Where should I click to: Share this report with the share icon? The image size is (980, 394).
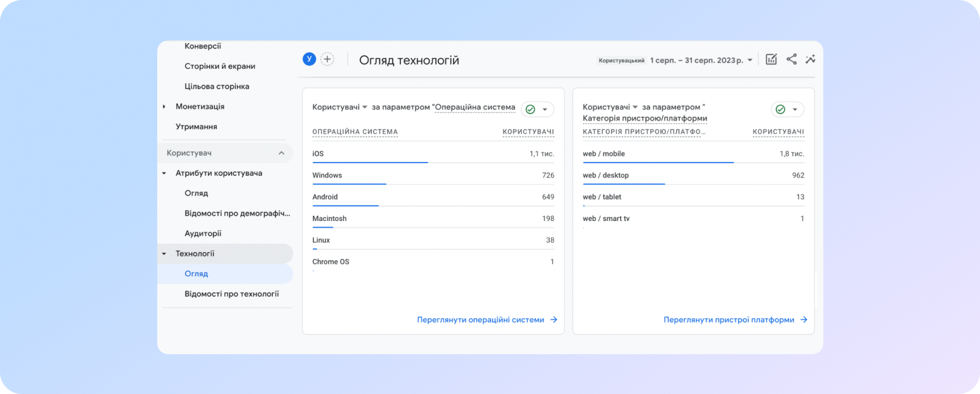coord(791,59)
